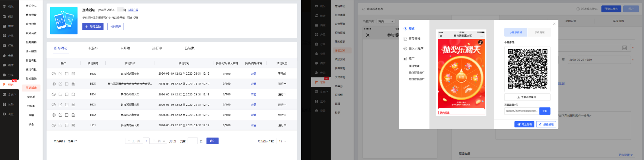Open statistics chart icon for HD1
644x160 pixels.
[x=67, y=125]
